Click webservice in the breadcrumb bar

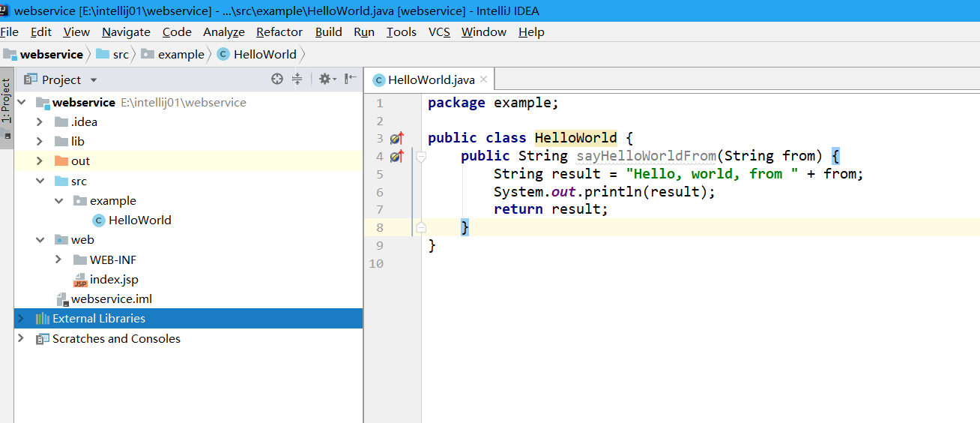(52, 55)
